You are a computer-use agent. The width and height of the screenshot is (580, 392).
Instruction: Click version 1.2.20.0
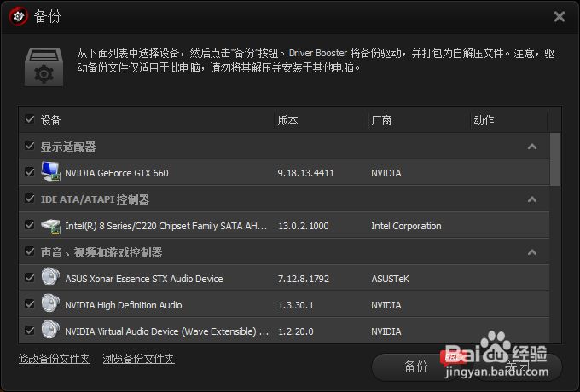click(x=296, y=331)
